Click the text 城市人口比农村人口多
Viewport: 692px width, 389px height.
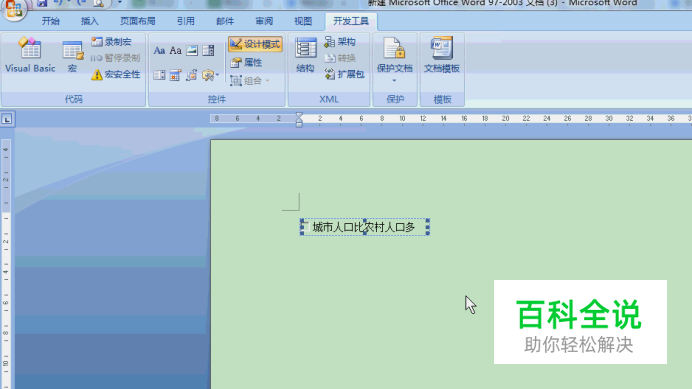(x=364, y=227)
